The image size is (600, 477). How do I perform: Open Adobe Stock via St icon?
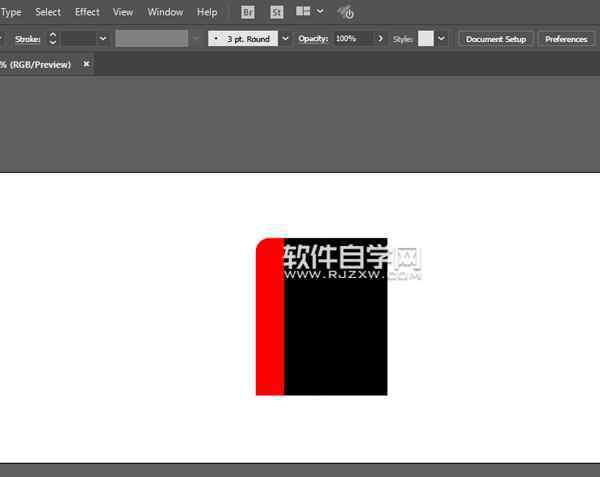[x=276, y=12]
